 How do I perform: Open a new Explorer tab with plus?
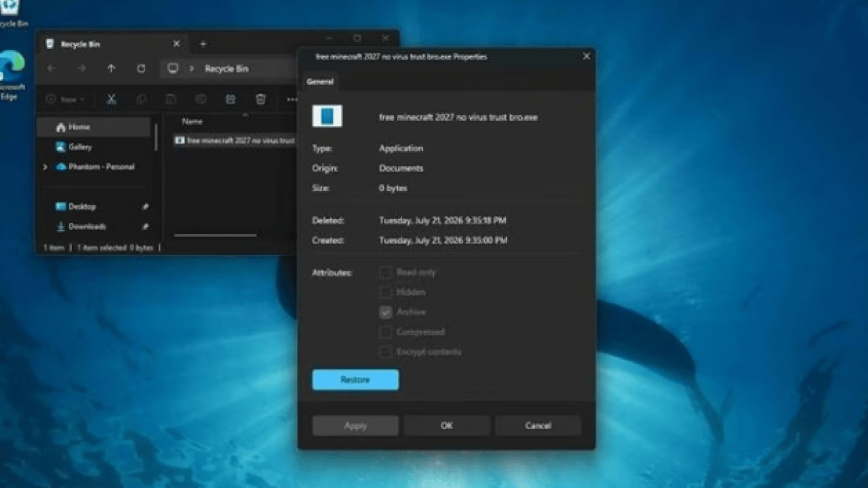(x=203, y=44)
